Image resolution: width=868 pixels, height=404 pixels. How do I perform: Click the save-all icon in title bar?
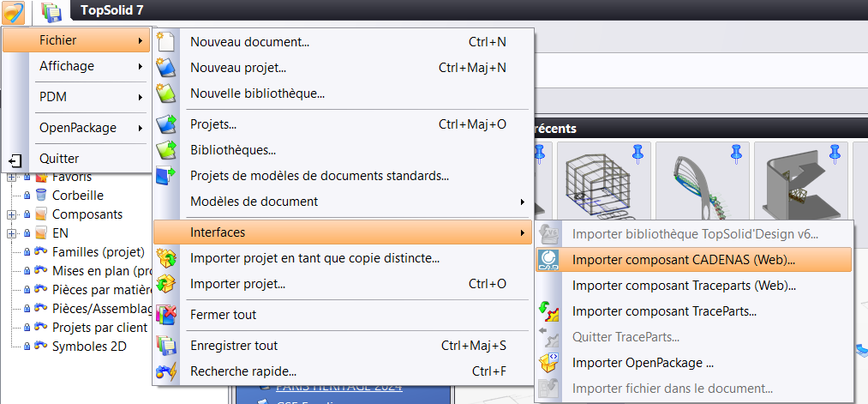click(x=51, y=12)
